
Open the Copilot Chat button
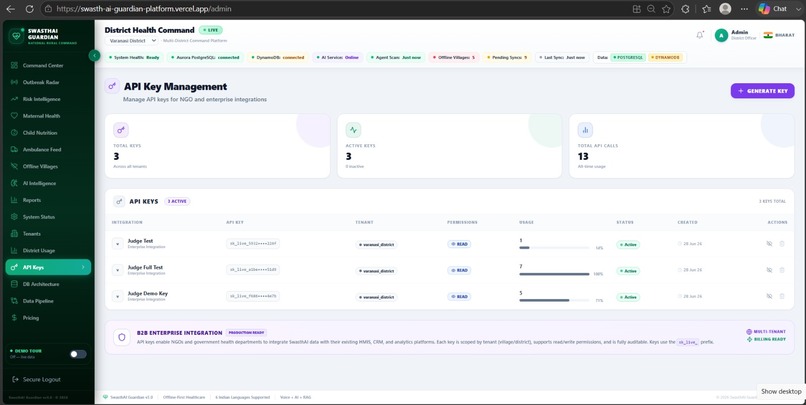click(x=773, y=9)
